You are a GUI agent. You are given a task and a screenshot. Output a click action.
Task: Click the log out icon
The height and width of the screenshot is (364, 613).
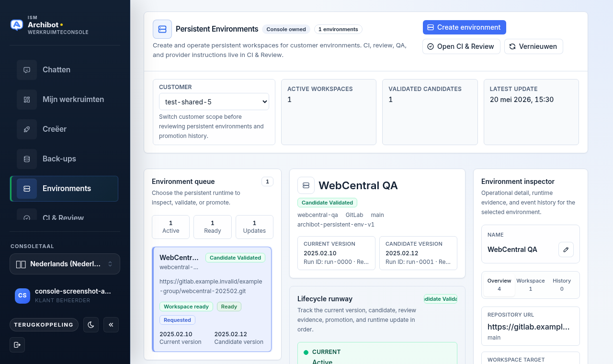click(x=17, y=345)
